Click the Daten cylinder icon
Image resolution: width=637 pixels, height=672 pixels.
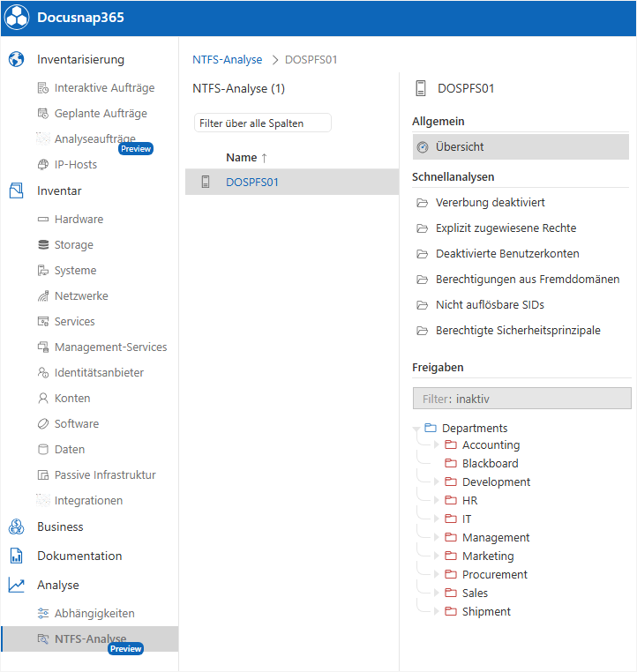click(43, 450)
